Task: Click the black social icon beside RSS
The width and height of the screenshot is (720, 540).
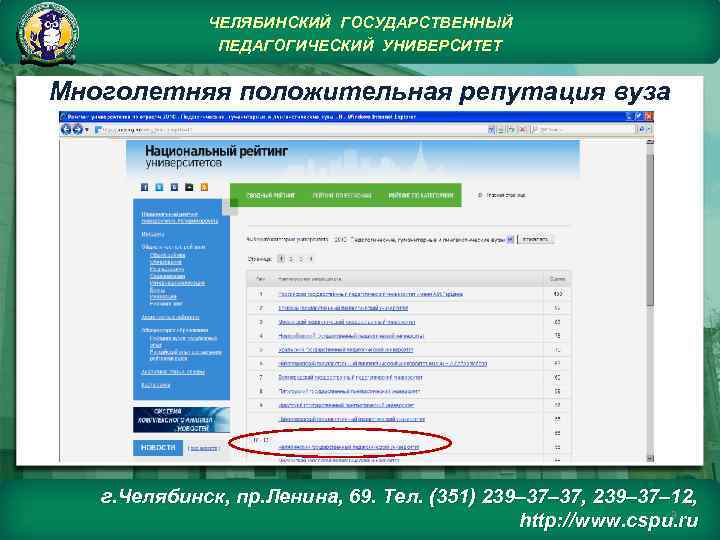Action: (x=189, y=187)
